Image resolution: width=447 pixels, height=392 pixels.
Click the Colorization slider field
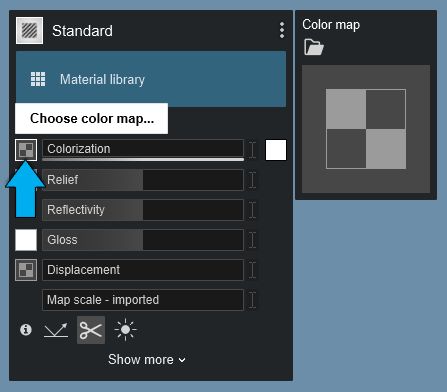[143, 149]
